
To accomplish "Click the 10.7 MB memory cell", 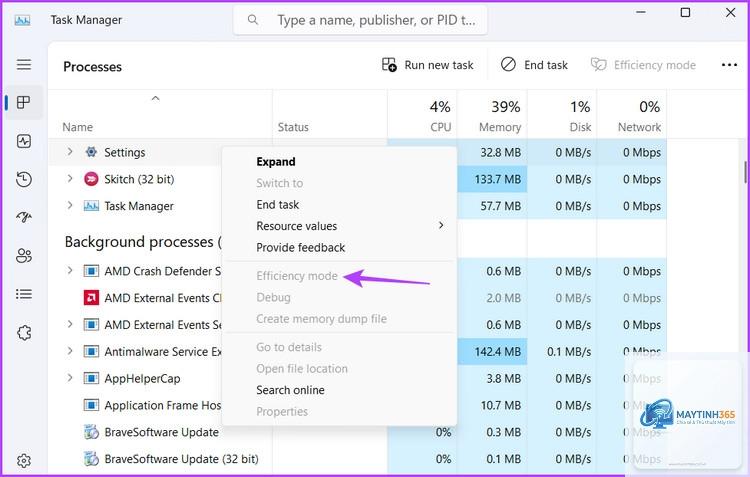I will [492, 405].
